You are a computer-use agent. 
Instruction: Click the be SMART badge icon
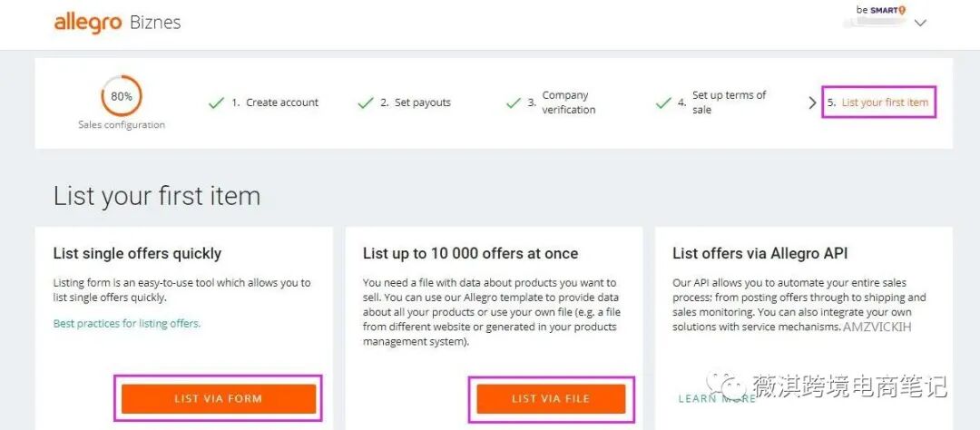click(880, 10)
